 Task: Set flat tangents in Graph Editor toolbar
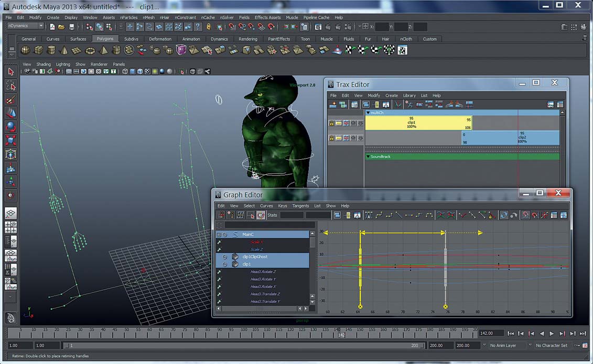(x=409, y=215)
